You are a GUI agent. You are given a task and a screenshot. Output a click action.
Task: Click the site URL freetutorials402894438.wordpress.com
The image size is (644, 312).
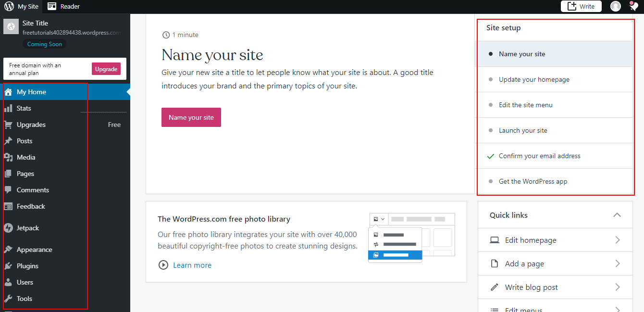(x=72, y=33)
